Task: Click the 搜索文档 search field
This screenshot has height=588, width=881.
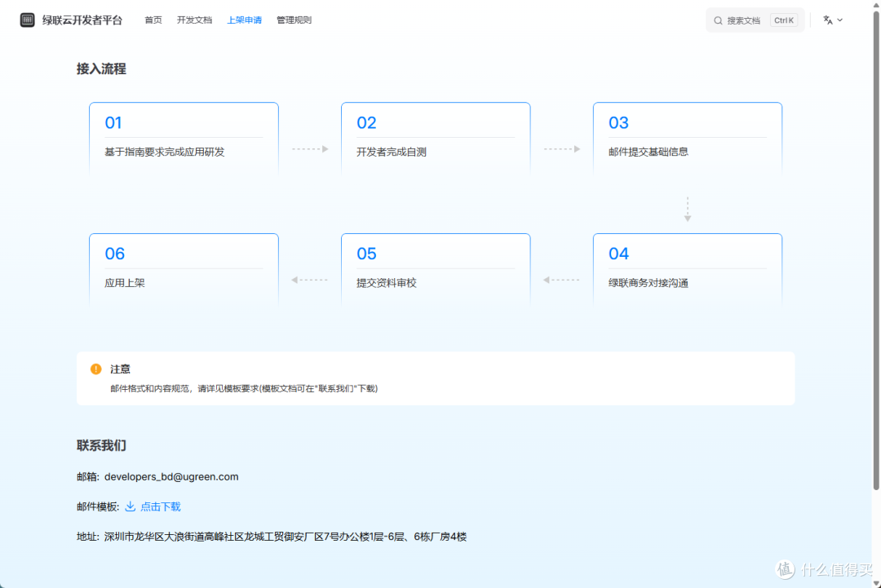Action: click(755, 20)
